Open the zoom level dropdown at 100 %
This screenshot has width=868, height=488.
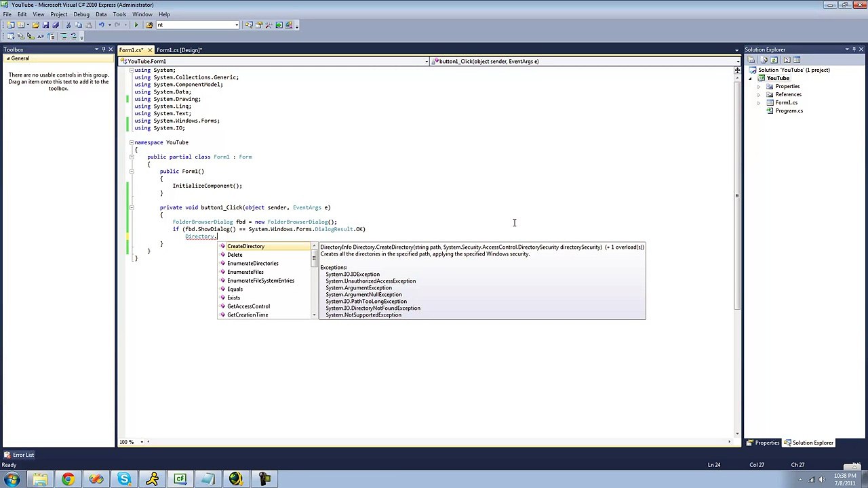(142, 442)
